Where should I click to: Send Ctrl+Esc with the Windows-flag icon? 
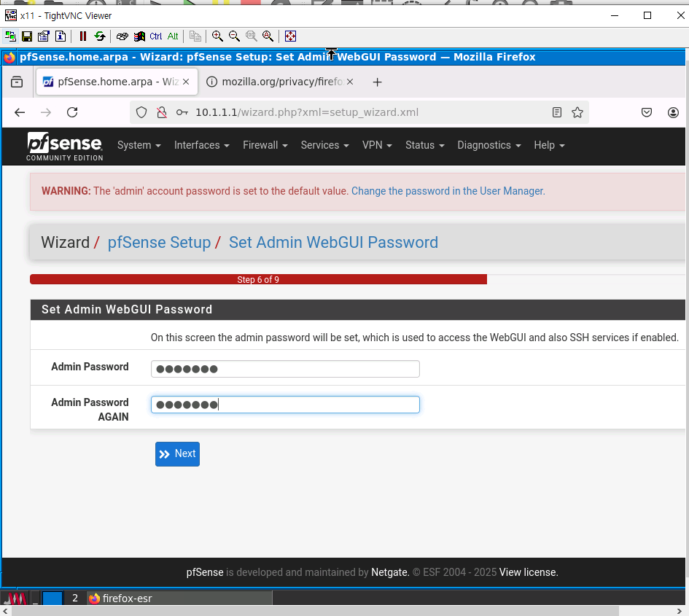click(139, 36)
